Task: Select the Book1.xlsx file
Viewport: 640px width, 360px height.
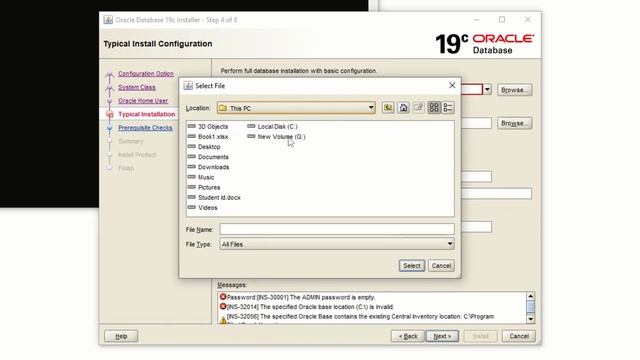Action: 213,137
